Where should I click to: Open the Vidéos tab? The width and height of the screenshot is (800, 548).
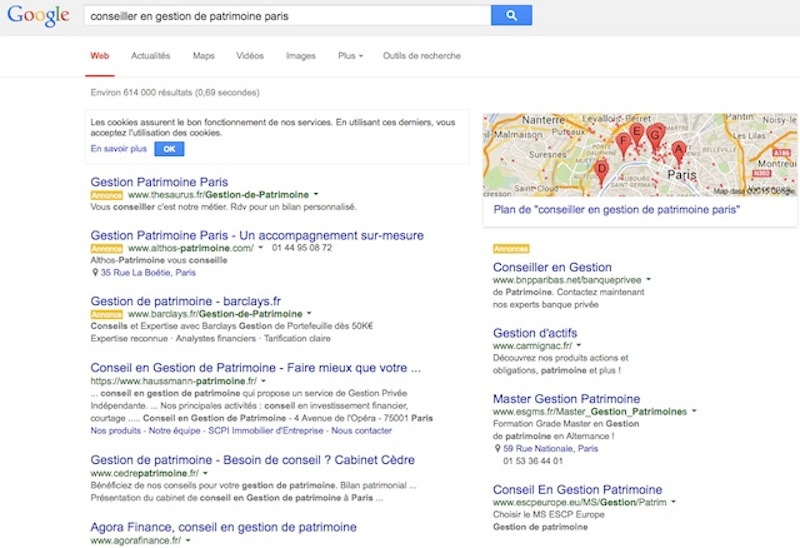pyautogui.click(x=250, y=56)
